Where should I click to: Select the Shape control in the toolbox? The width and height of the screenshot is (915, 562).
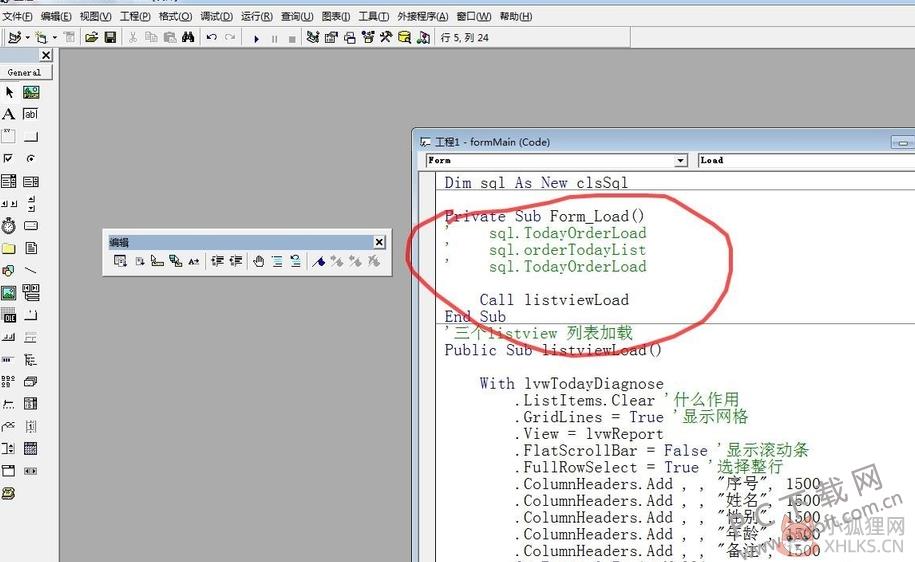[9, 270]
